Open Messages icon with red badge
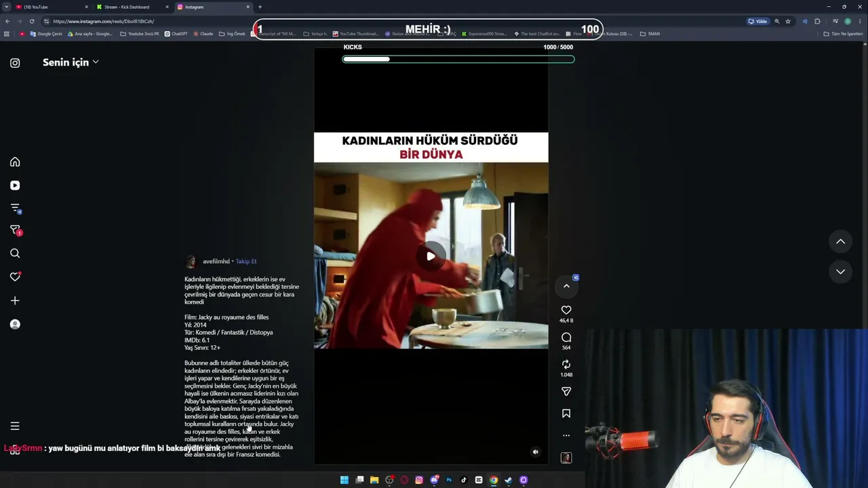This screenshot has width=868, height=488. 16,230
